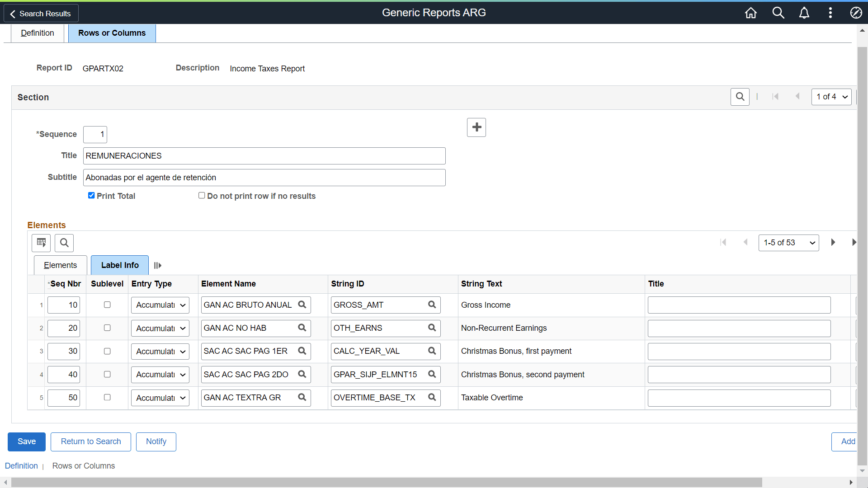Open the global search magnifier icon

[x=778, y=13]
